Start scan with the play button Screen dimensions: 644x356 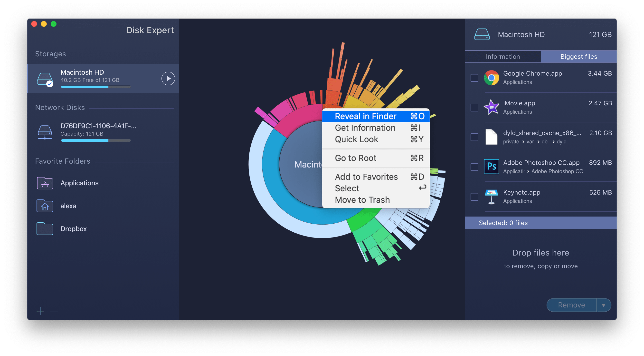pos(168,79)
